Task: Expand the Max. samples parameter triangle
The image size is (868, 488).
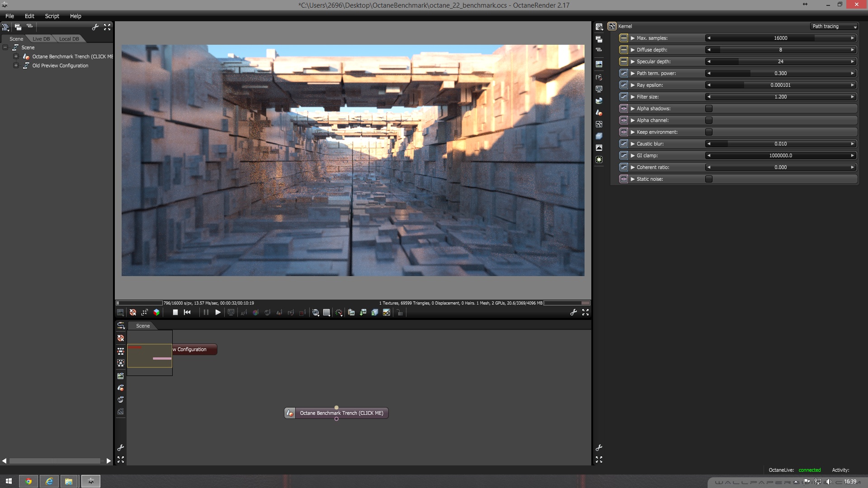Action: tap(633, 38)
